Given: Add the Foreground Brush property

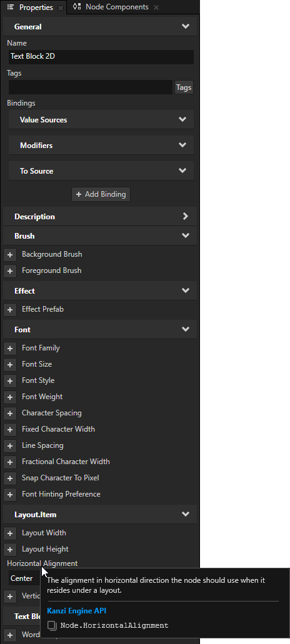Looking at the screenshot, I should pyautogui.click(x=10, y=271).
